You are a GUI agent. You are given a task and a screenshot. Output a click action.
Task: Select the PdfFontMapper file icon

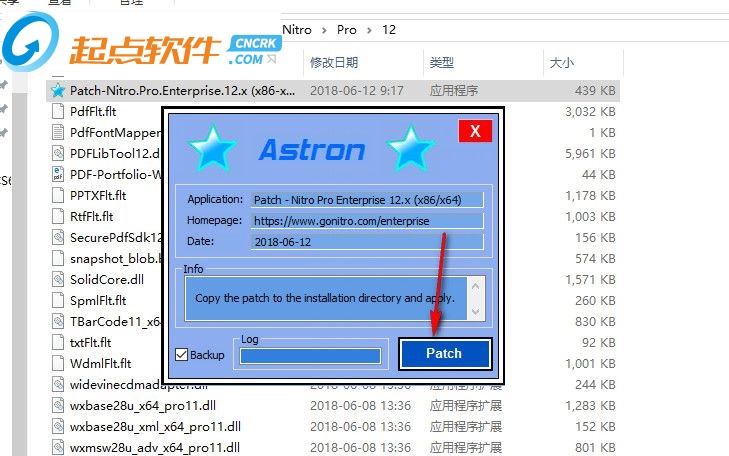58,132
